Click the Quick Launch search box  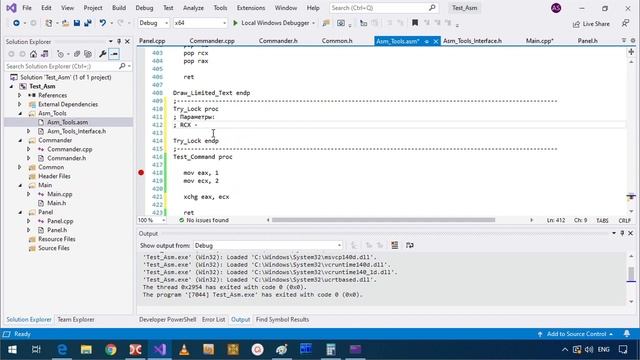[383, 8]
